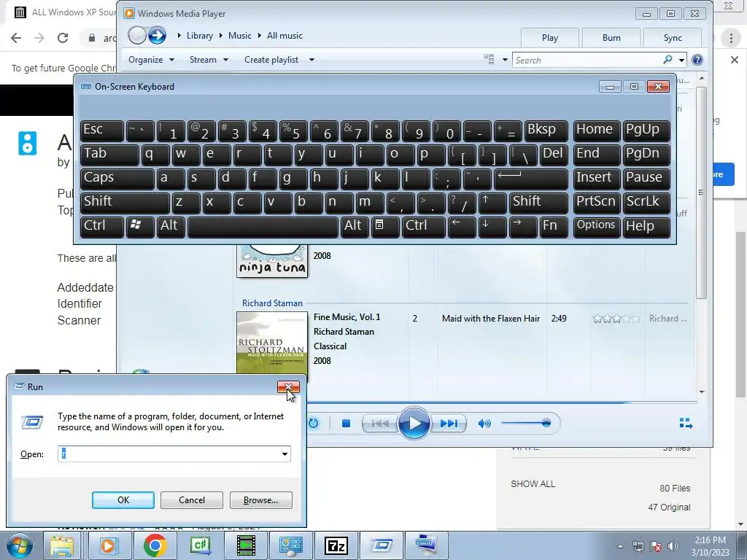Open Options on the On-Screen Keyboard
This screenshot has height=560, width=747.
597,227
